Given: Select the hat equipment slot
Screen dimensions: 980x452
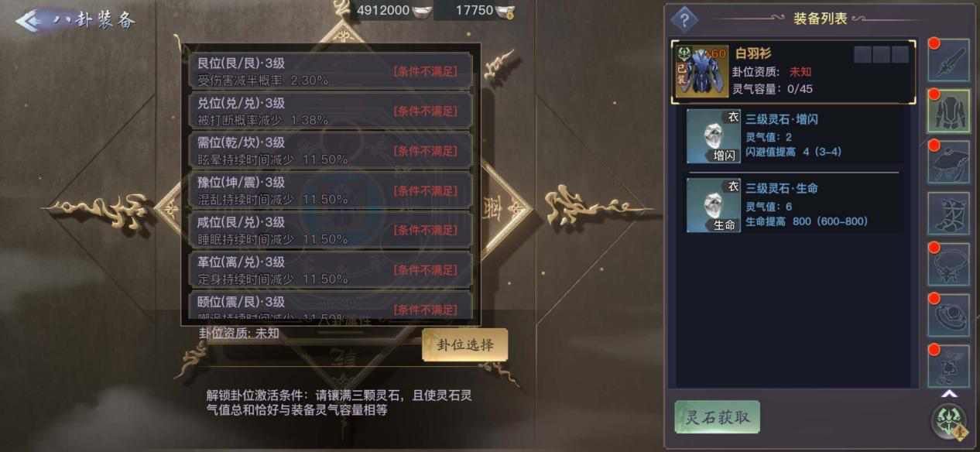Looking at the screenshot, I should (948, 163).
